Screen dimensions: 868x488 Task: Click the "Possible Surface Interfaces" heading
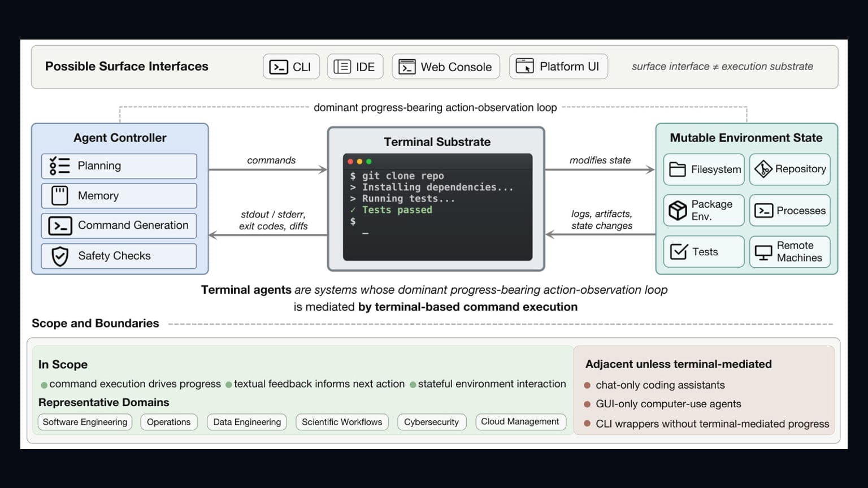coord(127,67)
